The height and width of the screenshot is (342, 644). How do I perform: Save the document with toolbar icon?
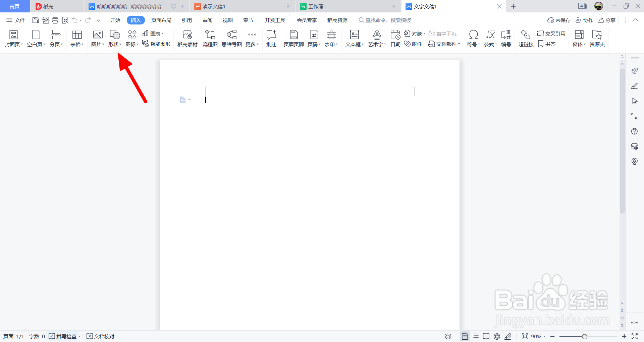[x=36, y=20]
